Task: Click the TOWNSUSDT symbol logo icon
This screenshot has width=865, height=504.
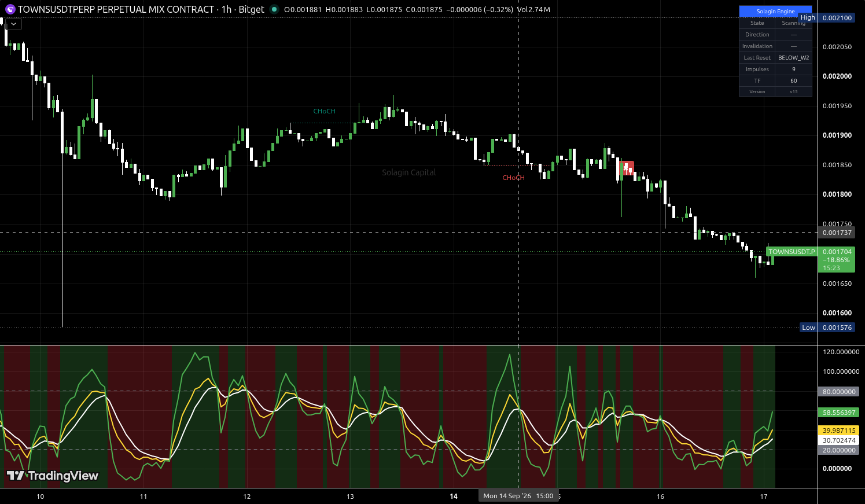Action: pos(10,9)
